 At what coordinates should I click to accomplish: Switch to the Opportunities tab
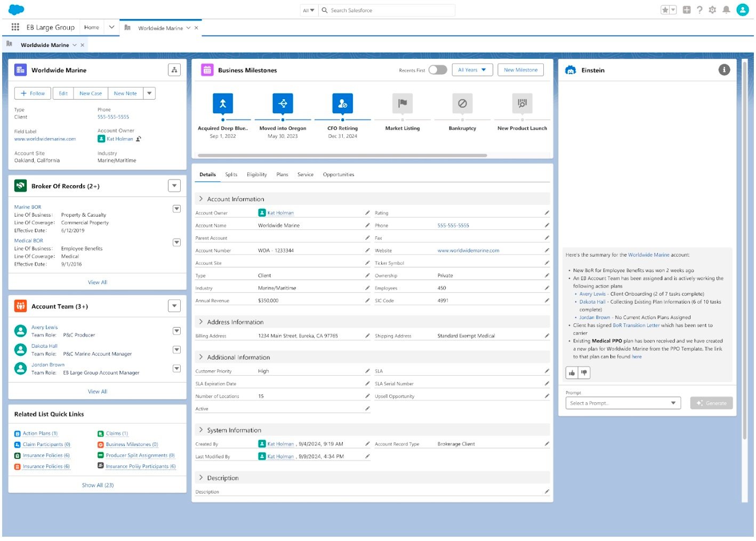click(338, 175)
